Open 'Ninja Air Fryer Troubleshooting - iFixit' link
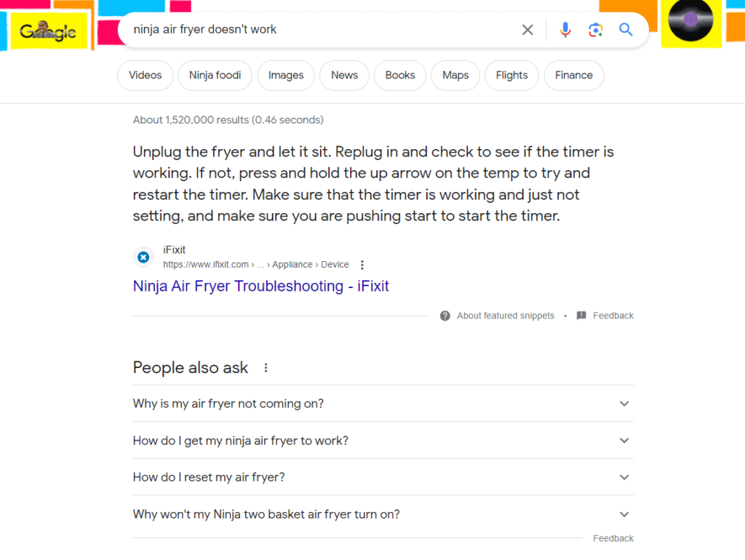Viewport: 745px width, 560px height. (260, 286)
